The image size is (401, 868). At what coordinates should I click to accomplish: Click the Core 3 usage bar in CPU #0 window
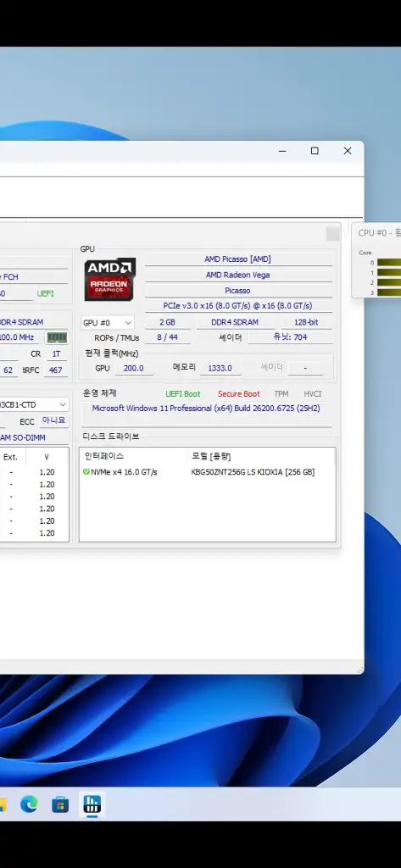click(389, 292)
